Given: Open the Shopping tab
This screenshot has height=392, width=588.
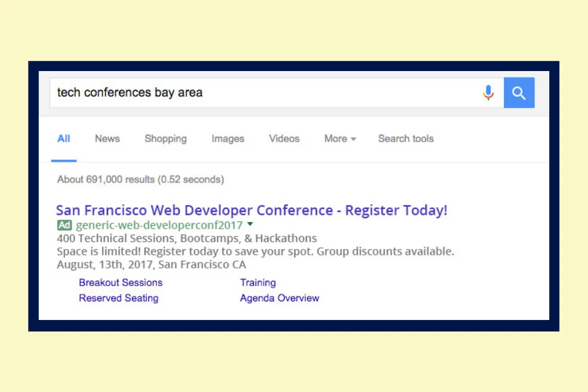Looking at the screenshot, I should point(166,139).
